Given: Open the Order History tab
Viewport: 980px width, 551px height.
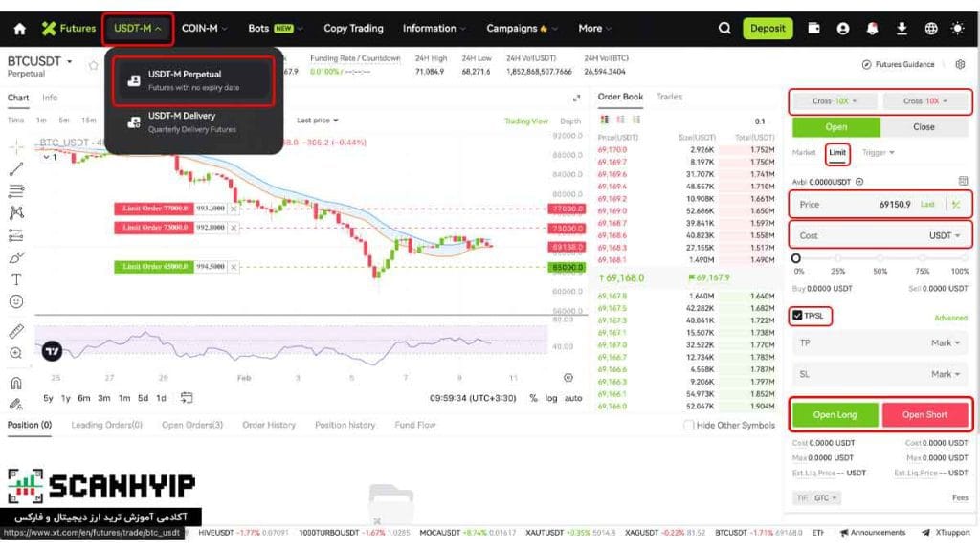Looking at the screenshot, I should [x=269, y=425].
